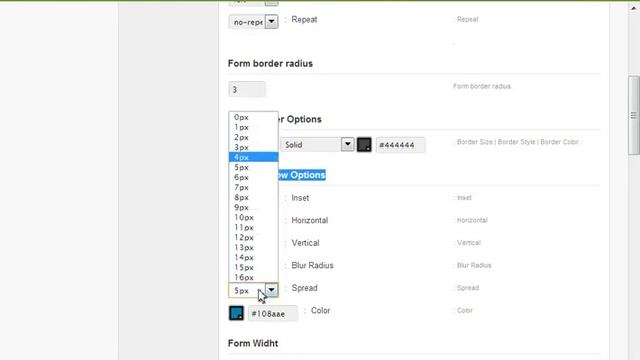Click the page vertical scrollbar thumb
This screenshot has width=640, height=360.
pos(634,115)
